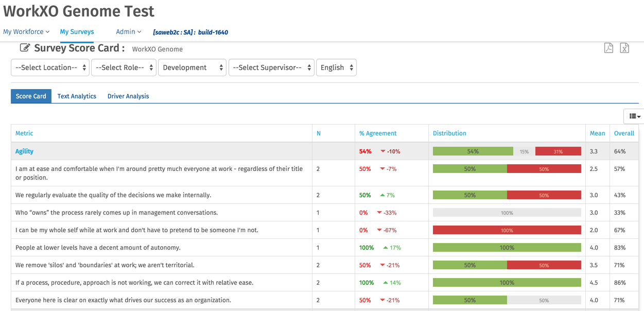Image resolution: width=644 pixels, height=311 pixels.
Task: Click the grey 100% bar for 'Who owns' row
Action: (507, 213)
